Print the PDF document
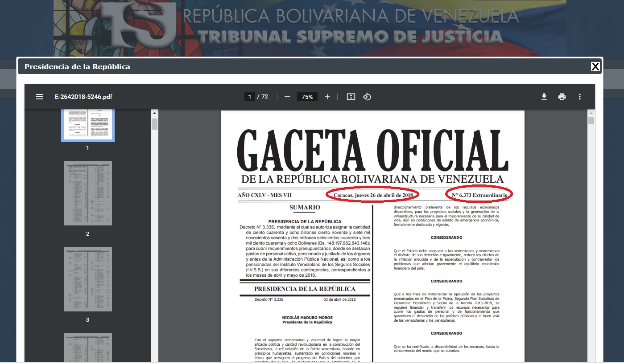The width and height of the screenshot is (624, 364). tap(562, 97)
